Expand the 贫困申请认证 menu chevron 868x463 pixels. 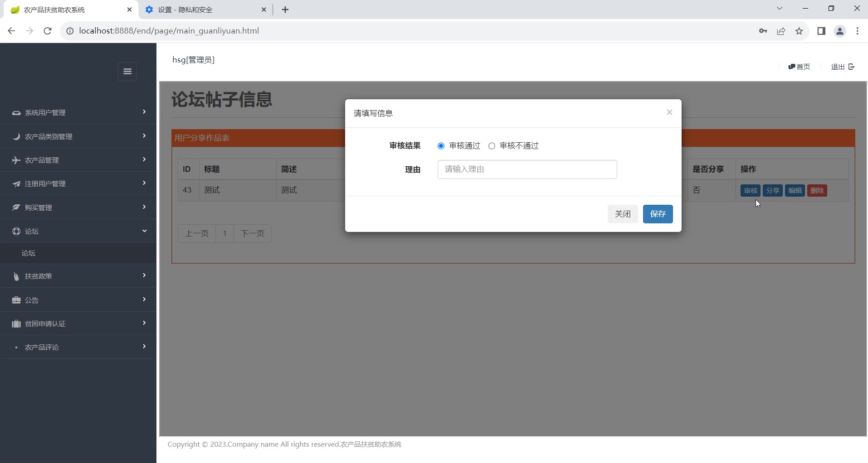click(144, 323)
